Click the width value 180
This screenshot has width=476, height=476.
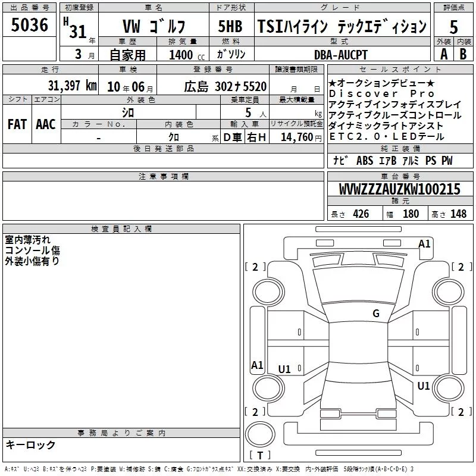(411, 214)
